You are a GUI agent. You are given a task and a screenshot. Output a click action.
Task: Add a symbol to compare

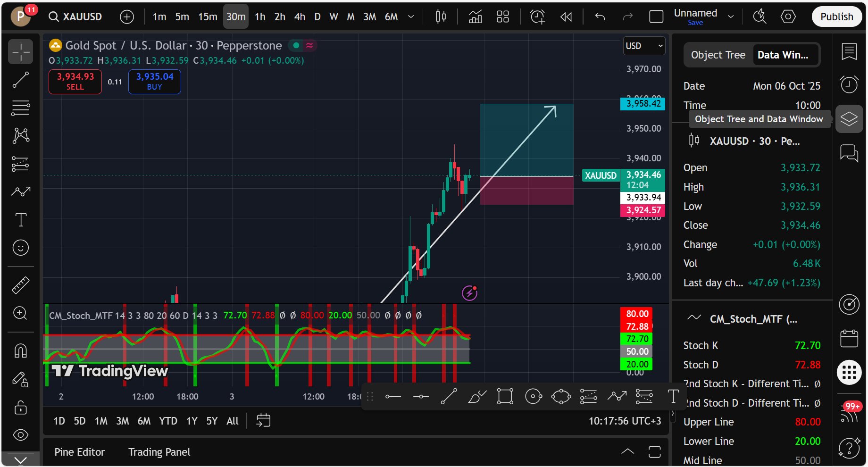pyautogui.click(x=127, y=17)
